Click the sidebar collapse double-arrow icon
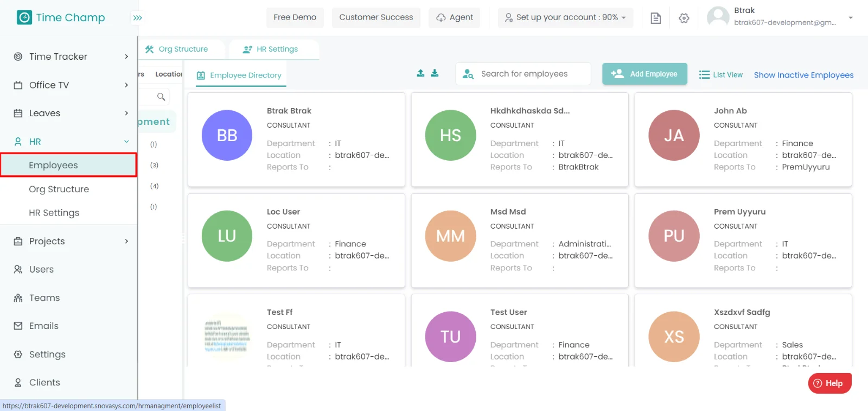The width and height of the screenshot is (868, 411). tap(137, 18)
